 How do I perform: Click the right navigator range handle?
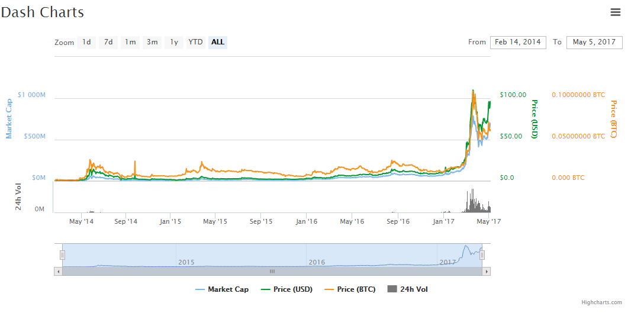482,254
